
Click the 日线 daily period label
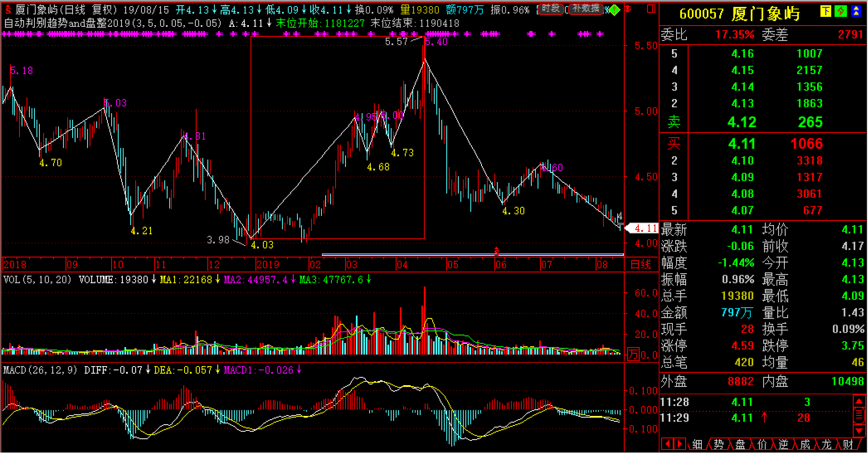pos(640,264)
